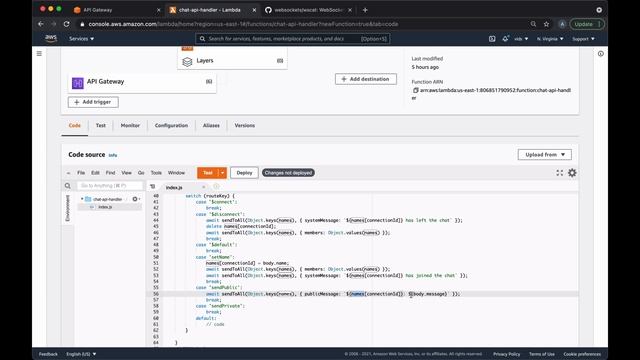The width and height of the screenshot is (640, 360).
Task: Click Add trigger
Action: (x=93, y=102)
